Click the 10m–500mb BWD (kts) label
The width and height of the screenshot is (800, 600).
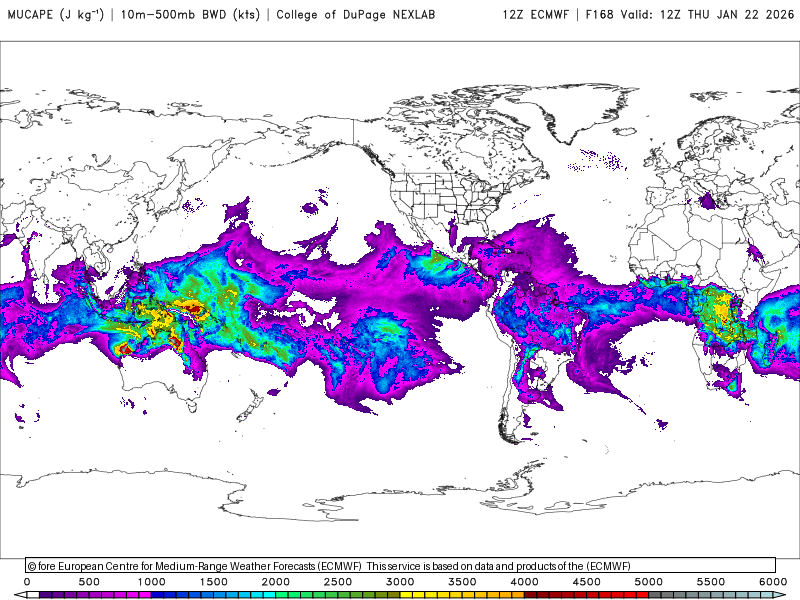click(x=190, y=14)
